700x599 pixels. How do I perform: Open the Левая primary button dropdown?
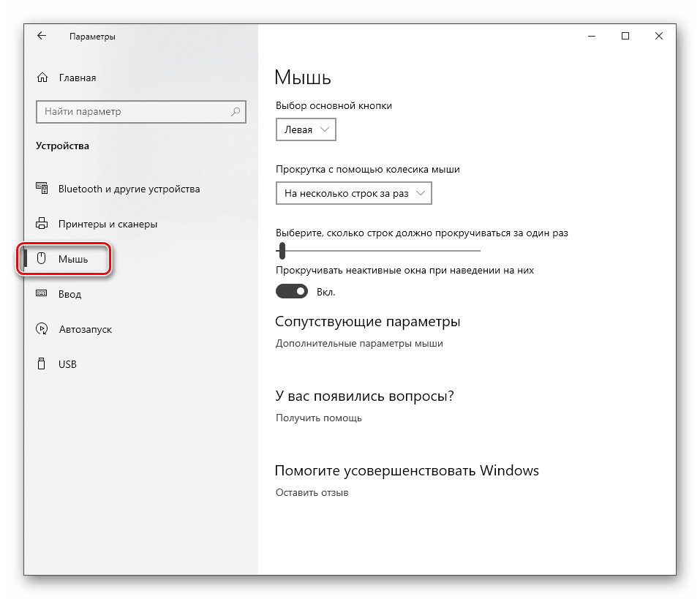[x=306, y=130]
